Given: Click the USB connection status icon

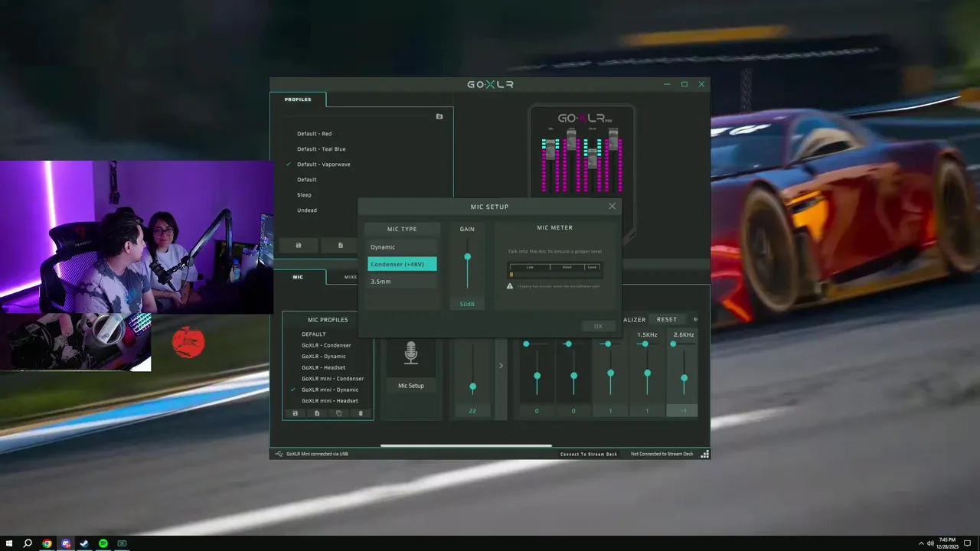Looking at the screenshot, I should click(279, 454).
